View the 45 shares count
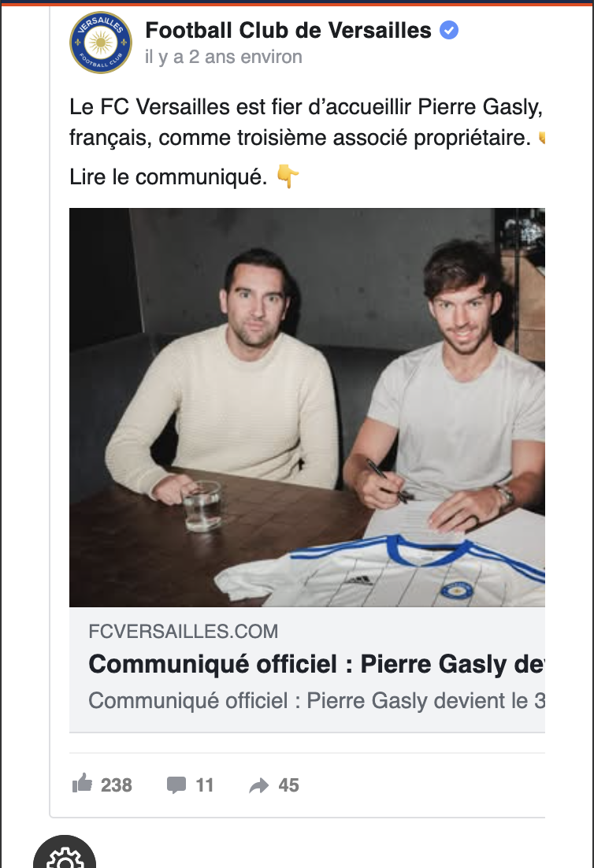The image size is (594, 868). (289, 785)
